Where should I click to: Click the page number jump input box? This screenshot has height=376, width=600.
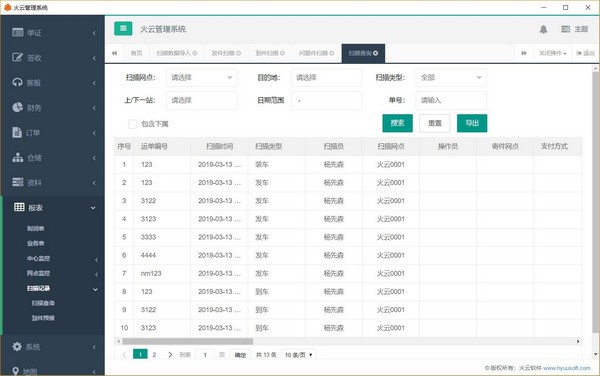pos(205,355)
